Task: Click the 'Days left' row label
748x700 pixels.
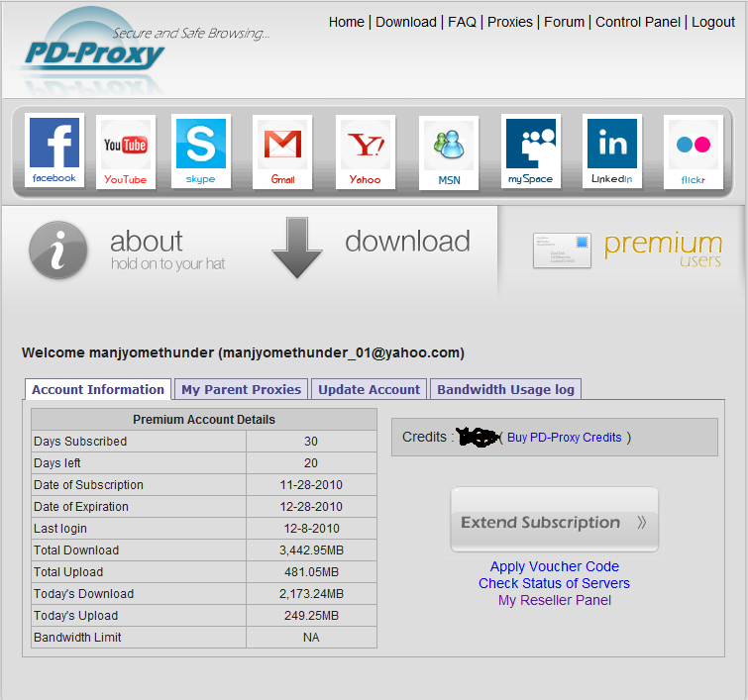Action: (x=56, y=463)
